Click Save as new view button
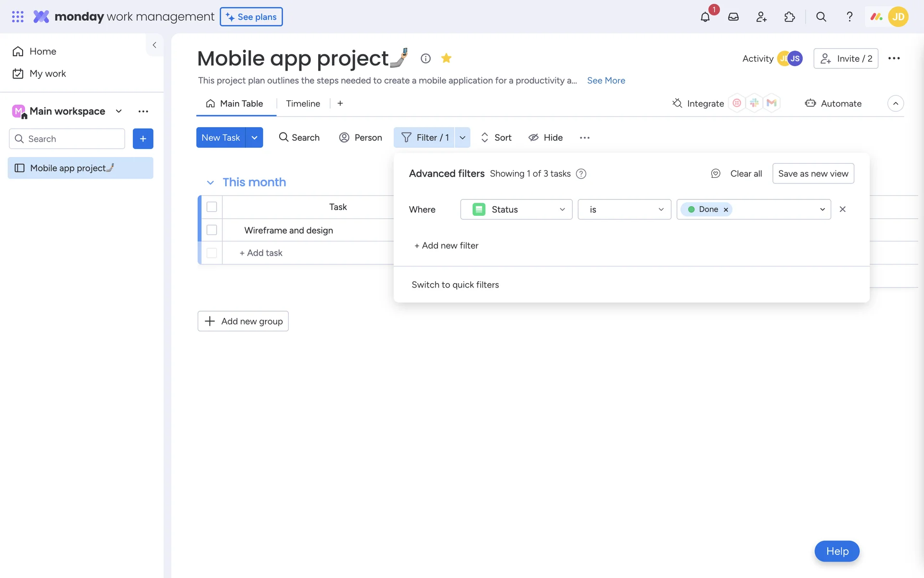 click(x=813, y=173)
